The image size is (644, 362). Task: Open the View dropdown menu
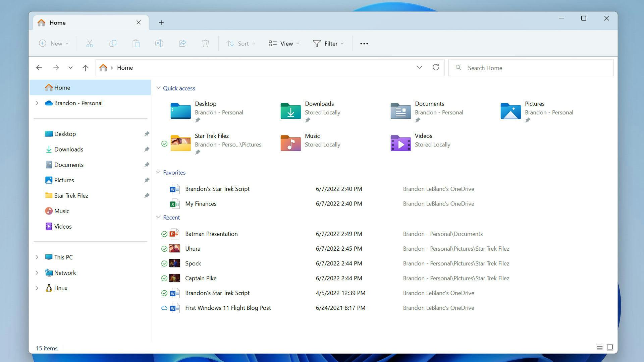click(x=284, y=44)
